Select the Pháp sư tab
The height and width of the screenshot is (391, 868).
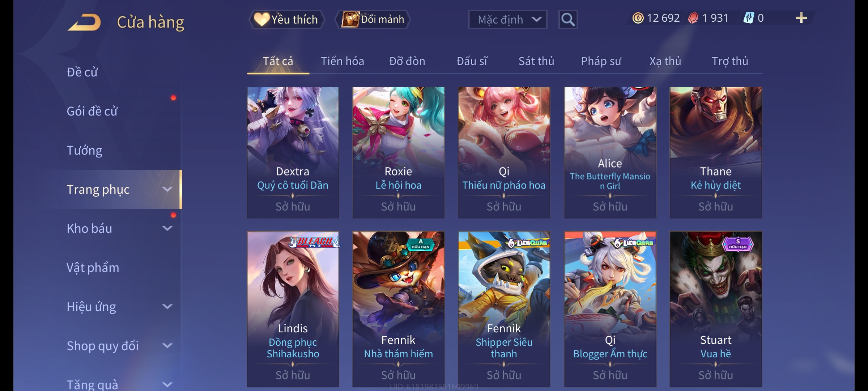(601, 61)
